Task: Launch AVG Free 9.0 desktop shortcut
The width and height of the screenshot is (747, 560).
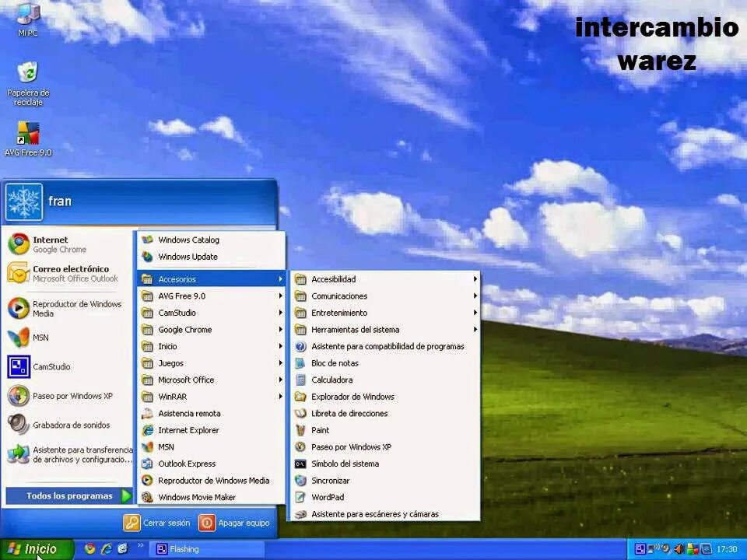Action: coord(28,139)
